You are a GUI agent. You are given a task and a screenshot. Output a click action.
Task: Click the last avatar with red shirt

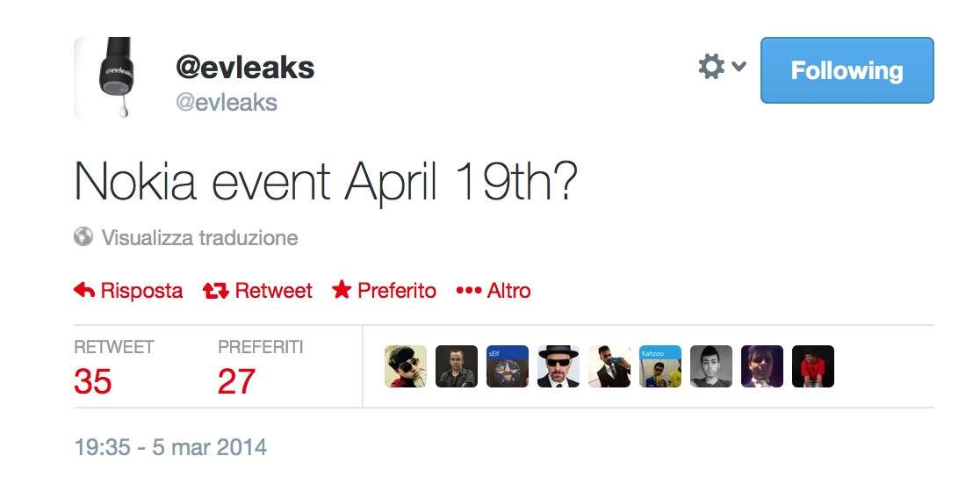tap(813, 366)
